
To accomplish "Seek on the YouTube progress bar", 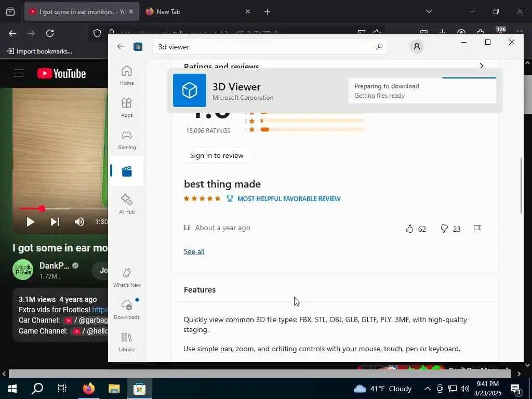I will [x=63, y=209].
